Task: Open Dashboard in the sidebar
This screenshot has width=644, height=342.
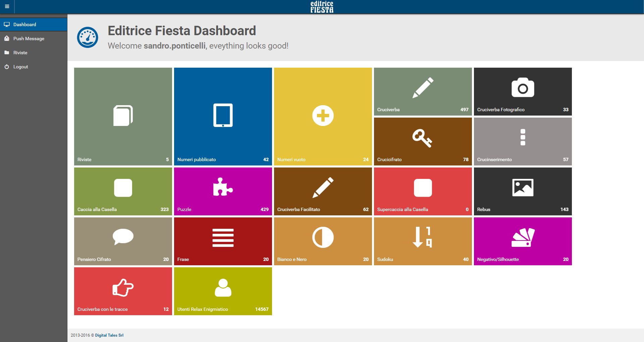Action: 34,24
